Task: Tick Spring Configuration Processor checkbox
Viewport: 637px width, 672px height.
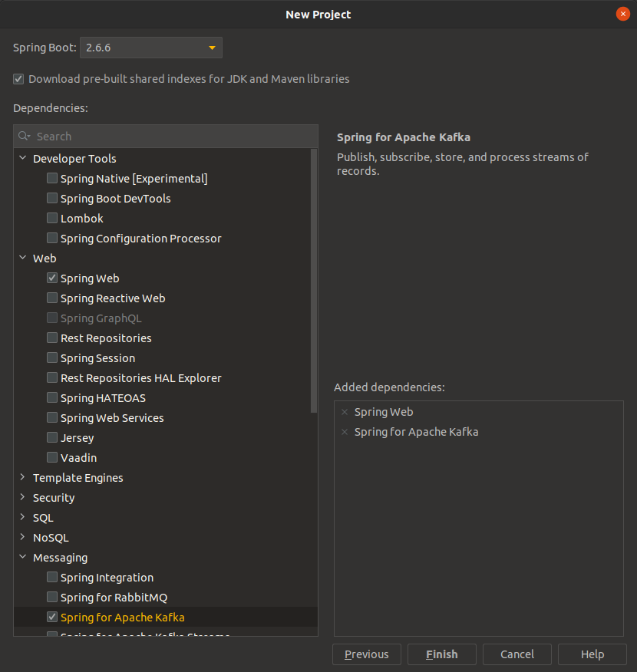Action: click(x=52, y=239)
